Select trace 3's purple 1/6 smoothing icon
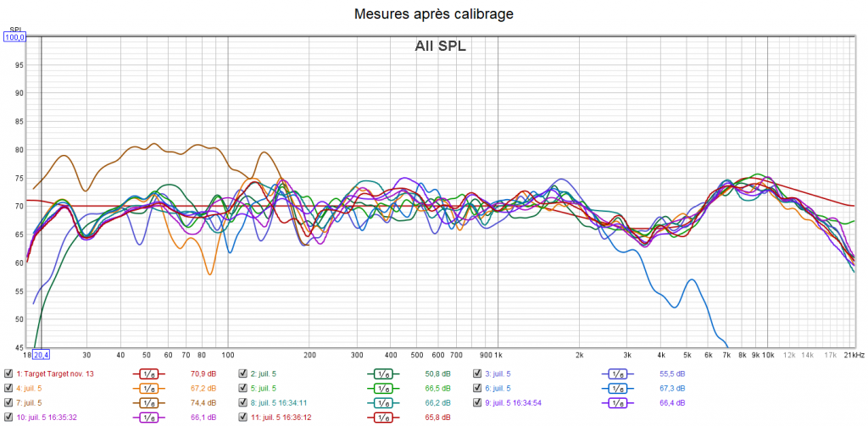 [617, 373]
